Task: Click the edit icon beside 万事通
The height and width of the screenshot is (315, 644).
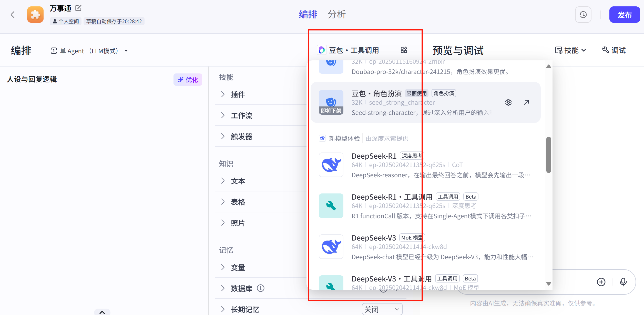Action: (x=78, y=8)
